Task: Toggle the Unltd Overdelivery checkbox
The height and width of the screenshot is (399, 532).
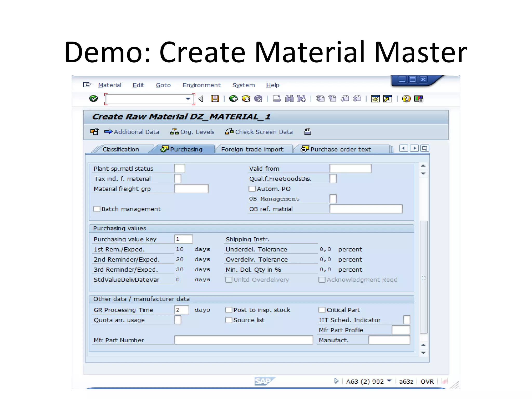Action: 229,280
